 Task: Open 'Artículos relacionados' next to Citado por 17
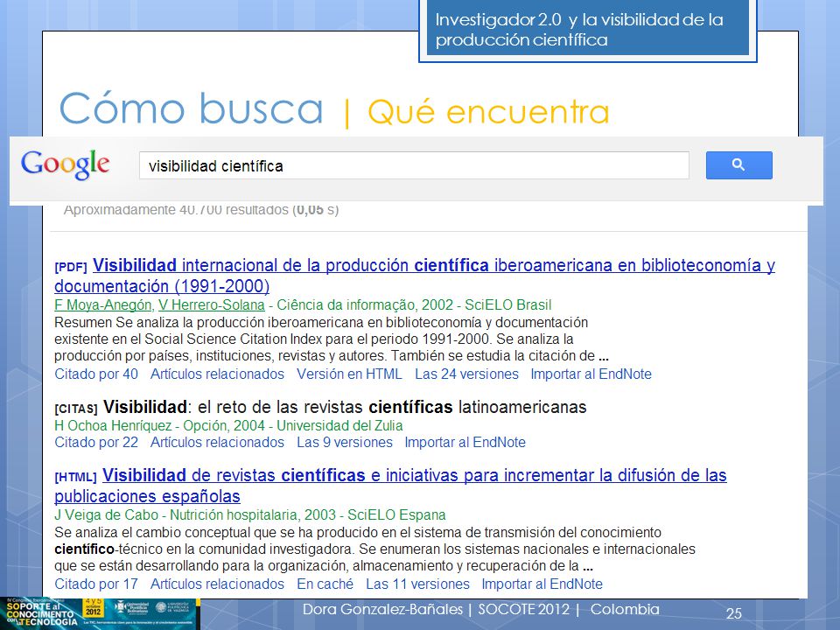[x=217, y=584]
